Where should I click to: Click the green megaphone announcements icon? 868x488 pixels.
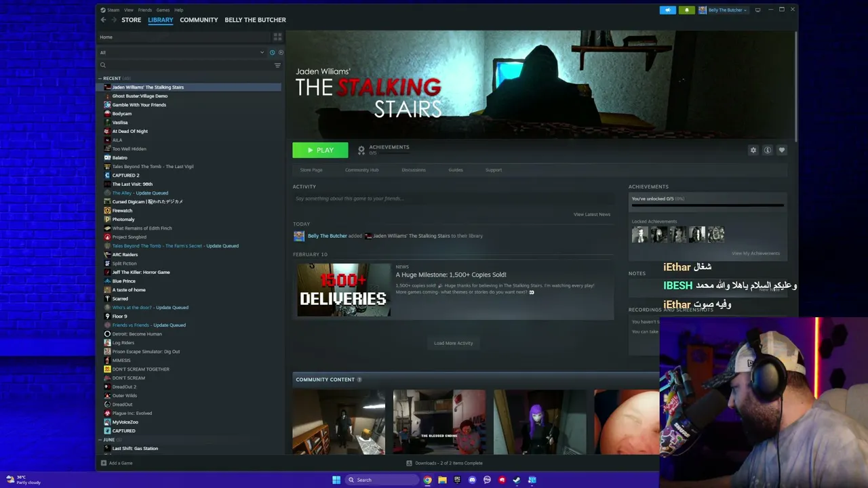(668, 10)
